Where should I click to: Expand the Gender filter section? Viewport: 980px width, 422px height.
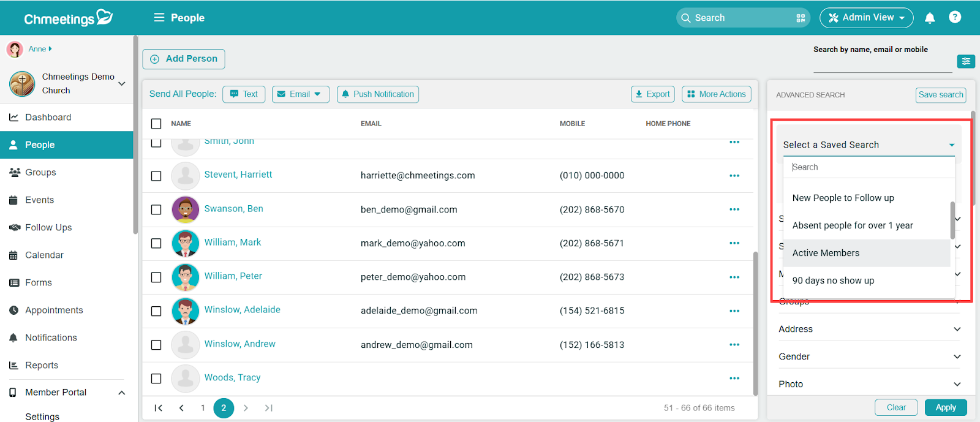click(x=869, y=356)
